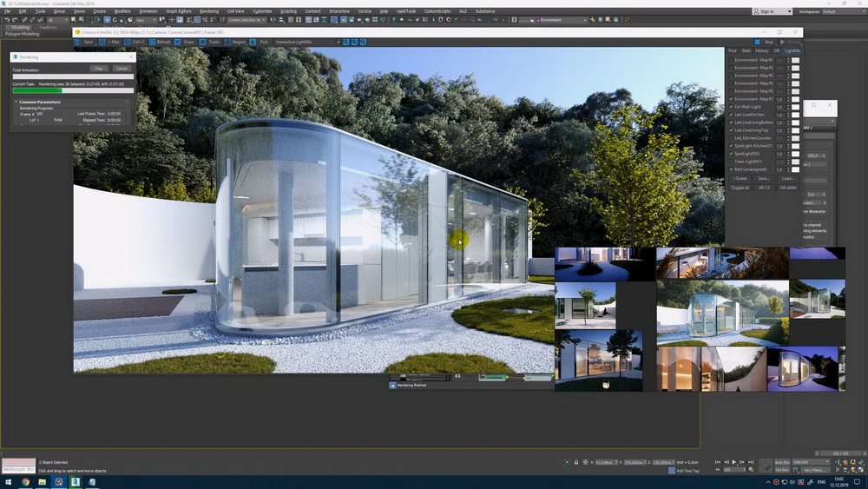Click the Stop button in Rendering dialog
The width and height of the screenshot is (868, 489).
[99, 68]
